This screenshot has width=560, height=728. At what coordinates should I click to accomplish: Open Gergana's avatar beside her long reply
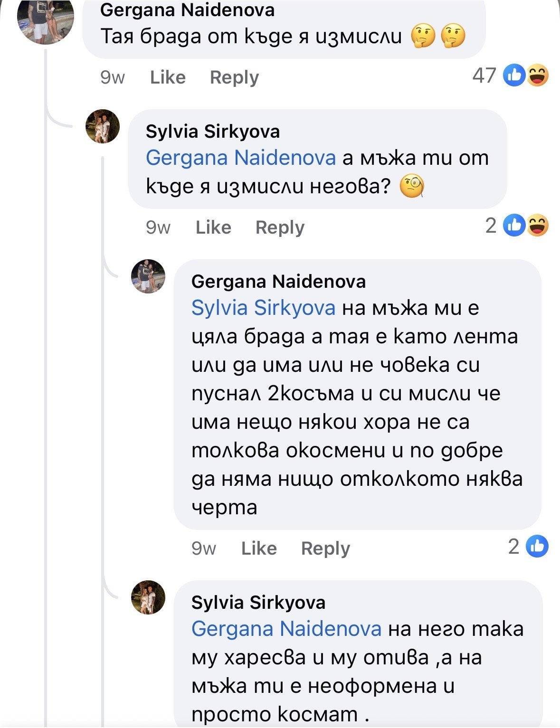click(148, 276)
